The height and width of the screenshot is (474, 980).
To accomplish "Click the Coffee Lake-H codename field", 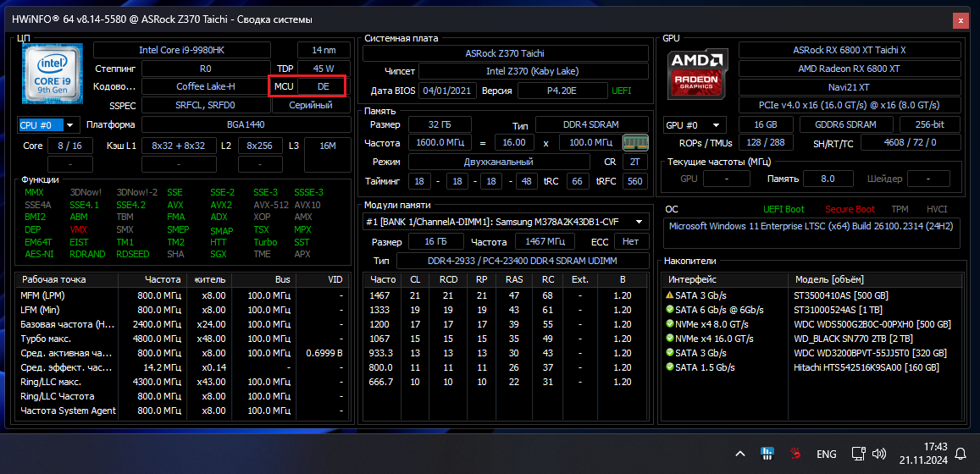I will (x=206, y=86).
